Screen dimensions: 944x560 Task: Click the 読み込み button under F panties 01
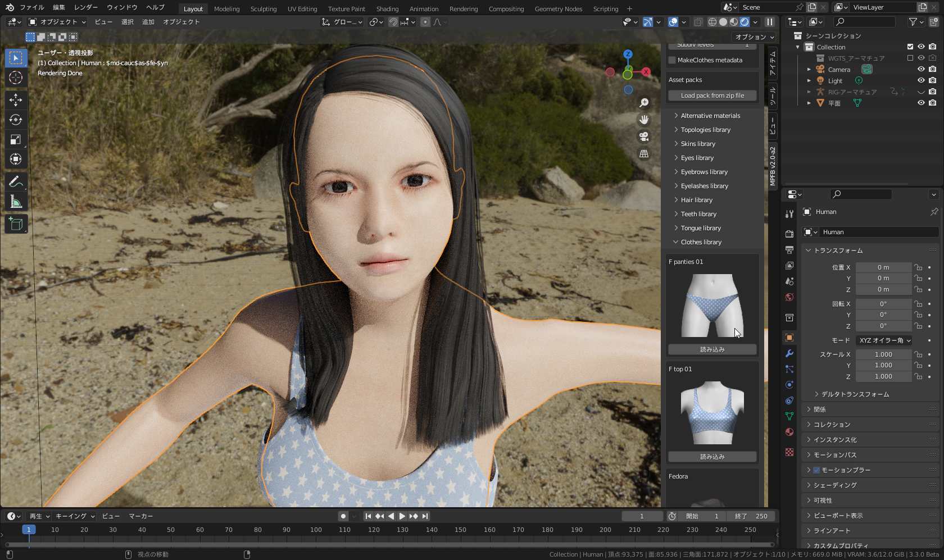pyautogui.click(x=712, y=349)
